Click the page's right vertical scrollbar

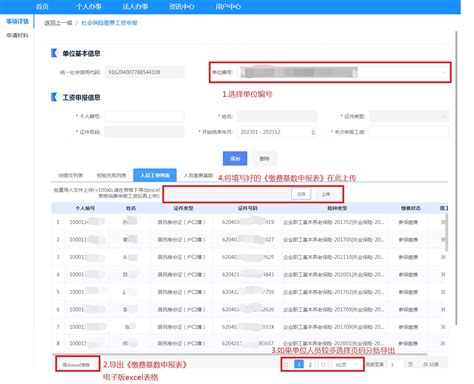pos(456,177)
